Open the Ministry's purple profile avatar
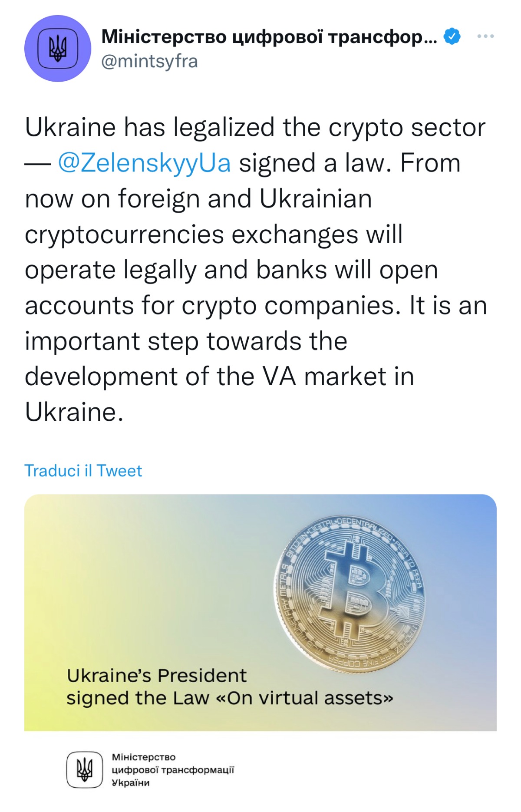This screenshot has width=521, height=812. 58,48
